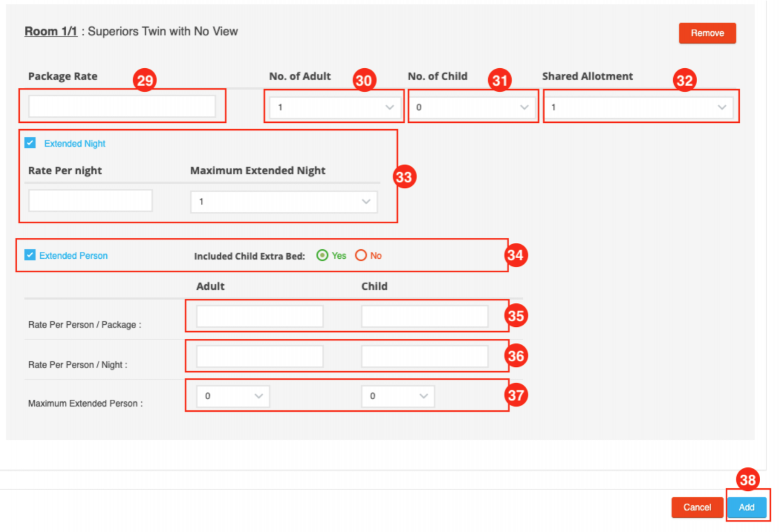Uncheck the Extended Night checkbox

tap(30, 143)
